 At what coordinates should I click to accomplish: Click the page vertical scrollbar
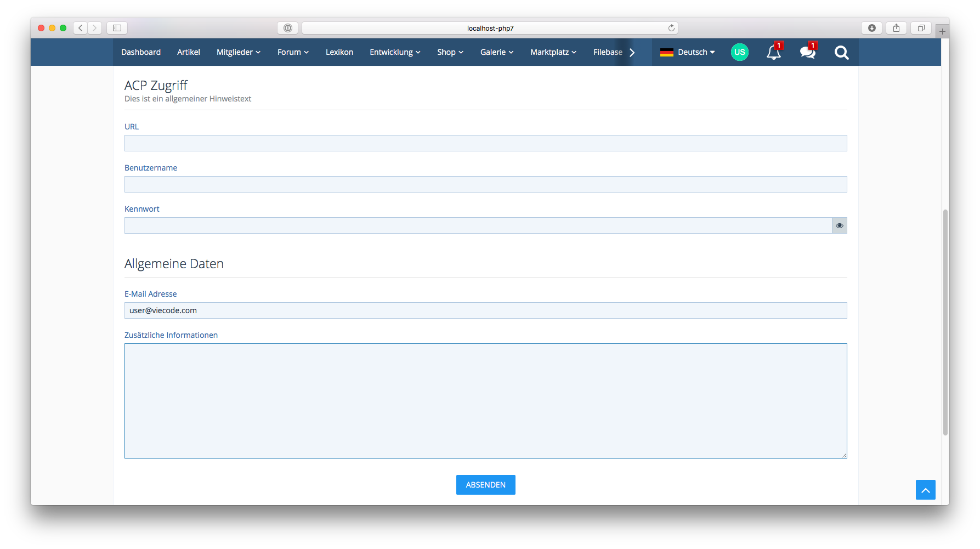click(945, 322)
